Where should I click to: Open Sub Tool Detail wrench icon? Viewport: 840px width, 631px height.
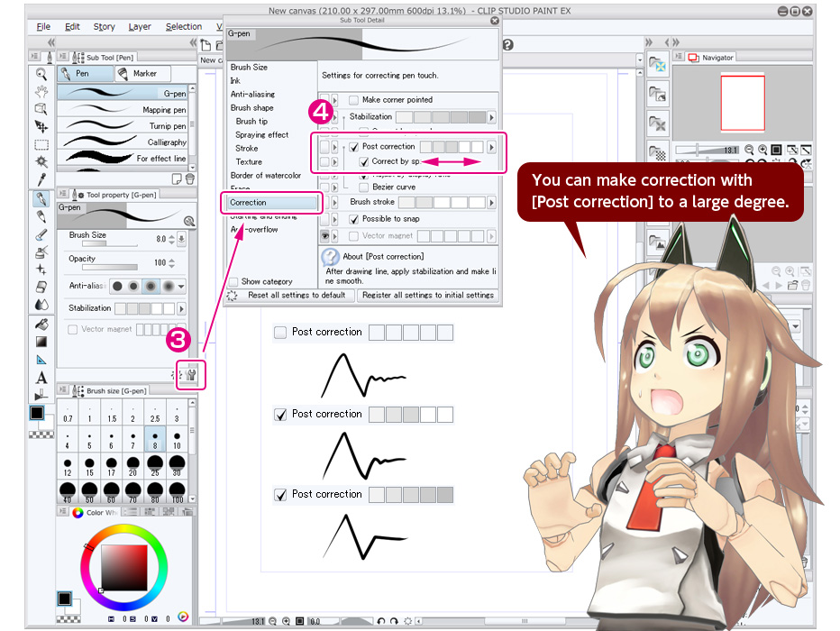192,373
